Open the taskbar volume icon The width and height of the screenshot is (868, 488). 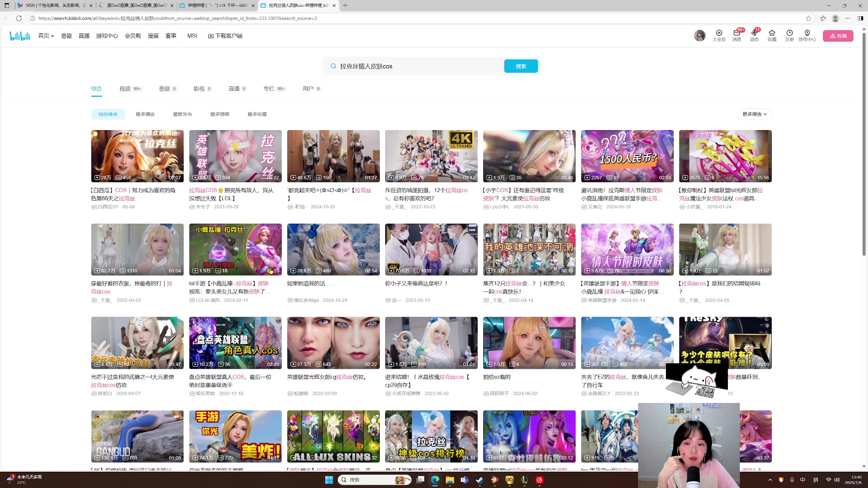point(837,480)
